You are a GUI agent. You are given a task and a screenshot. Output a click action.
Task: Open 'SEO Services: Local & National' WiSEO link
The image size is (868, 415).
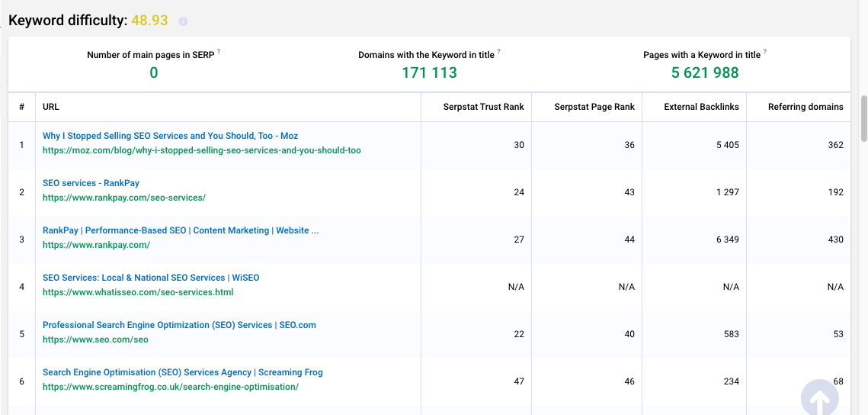151,278
